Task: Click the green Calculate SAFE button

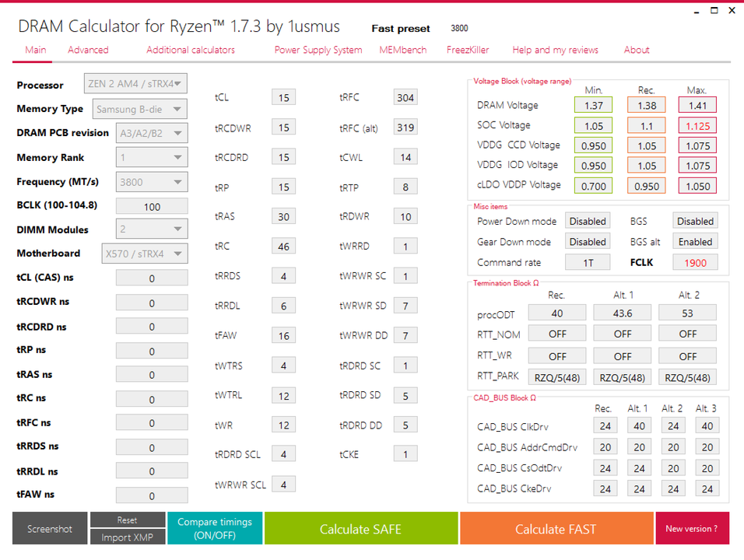Action: pyautogui.click(x=360, y=528)
